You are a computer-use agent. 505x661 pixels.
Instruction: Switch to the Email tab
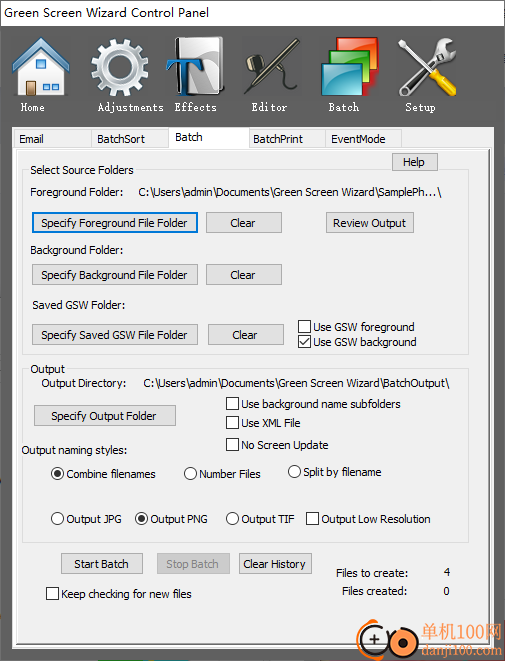click(x=52, y=139)
